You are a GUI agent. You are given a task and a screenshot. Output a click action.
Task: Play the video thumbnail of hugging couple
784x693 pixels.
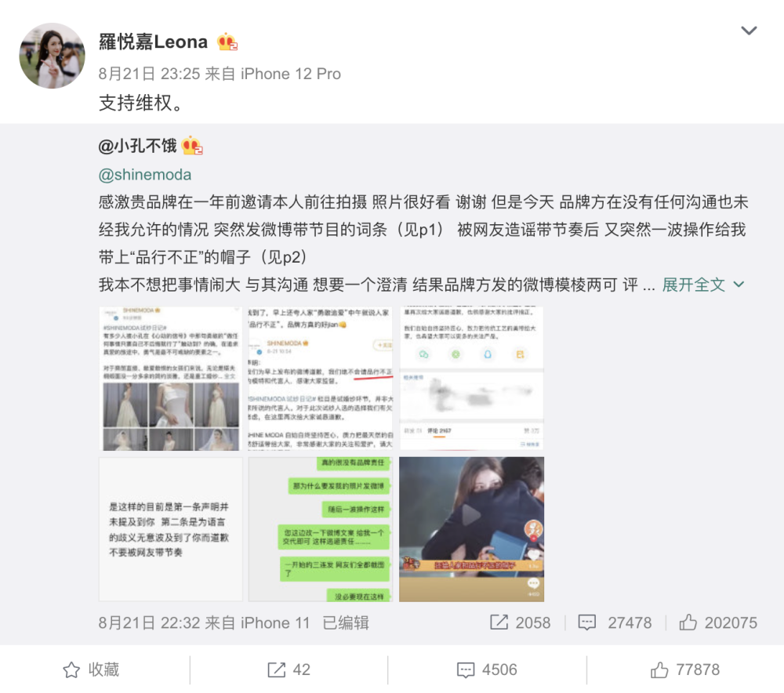click(x=471, y=529)
